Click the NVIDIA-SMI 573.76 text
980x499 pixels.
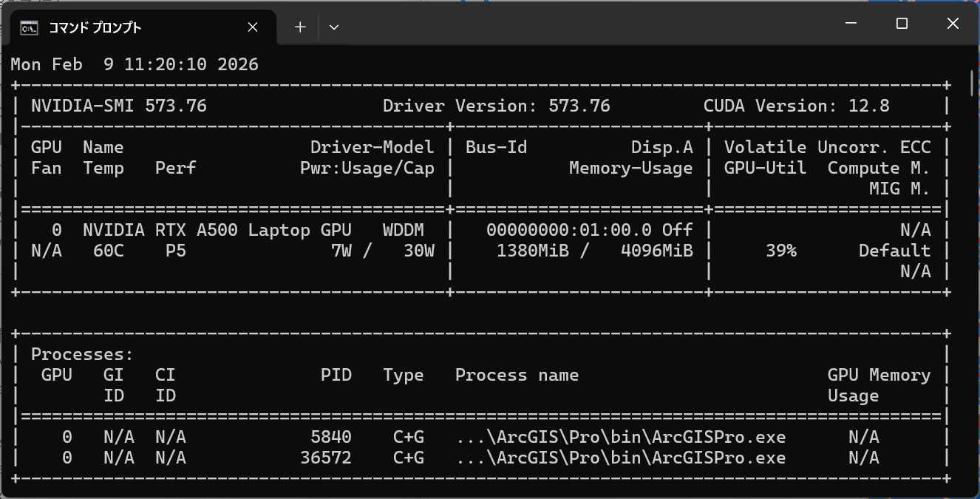point(118,106)
